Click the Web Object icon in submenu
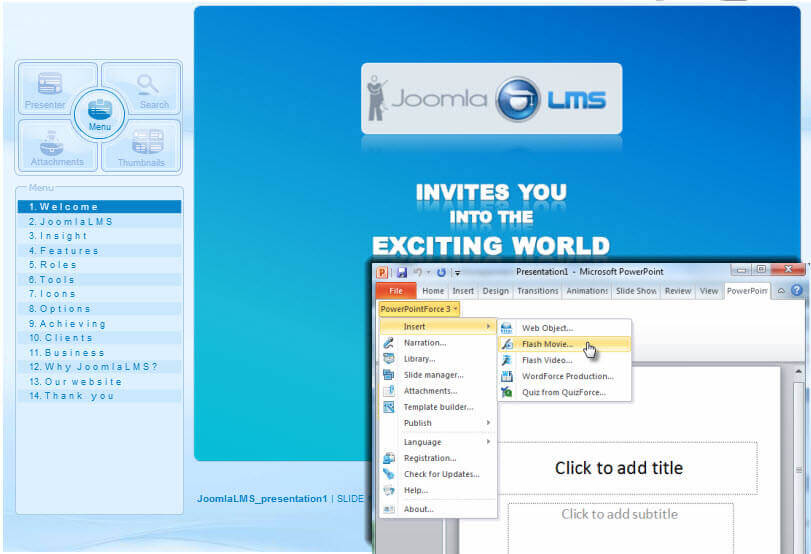Screen dimensions: 811x554 (x=507, y=328)
